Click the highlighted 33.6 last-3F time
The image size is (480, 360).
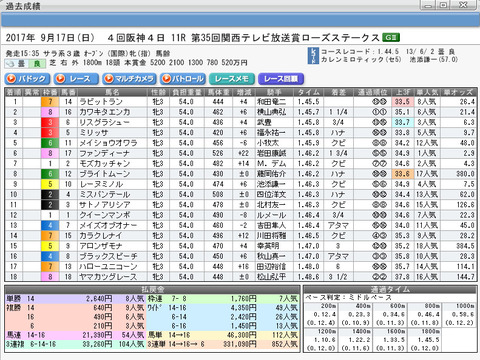pos(402,174)
